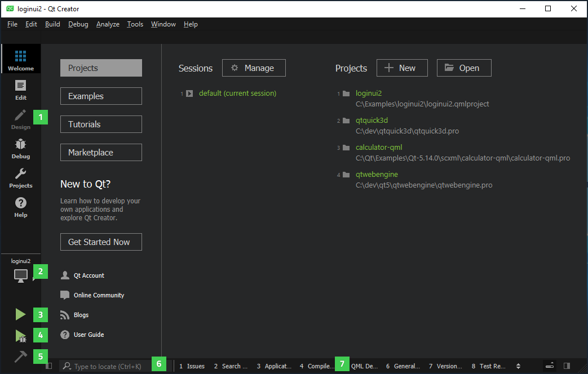Open the Blogs link
The width and height of the screenshot is (588, 374).
tap(81, 315)
